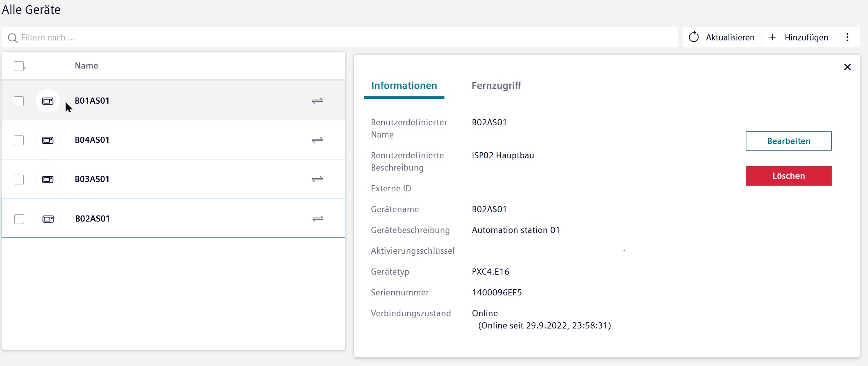Click the device icon next to B01AS01
868x366 pixels.
pos(48,101)
